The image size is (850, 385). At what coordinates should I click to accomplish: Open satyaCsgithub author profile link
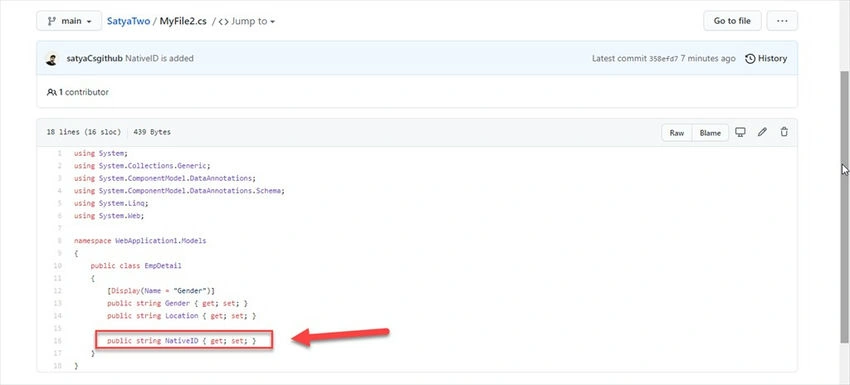(94, 59)
